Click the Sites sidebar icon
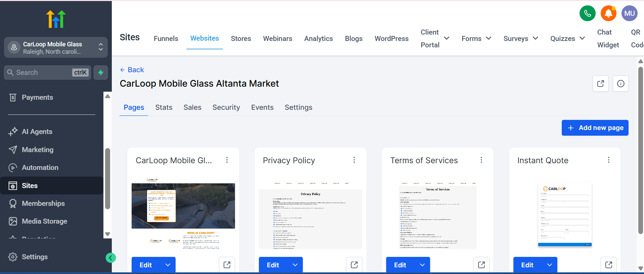The width and height of the screenshot is (644, 274). point(13,186)
